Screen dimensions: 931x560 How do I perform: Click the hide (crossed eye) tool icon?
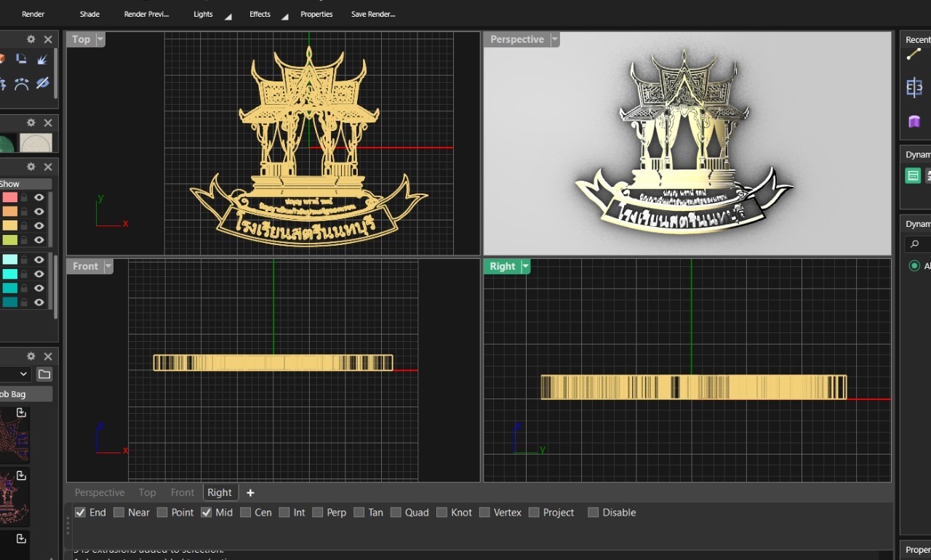click(42, 84)
